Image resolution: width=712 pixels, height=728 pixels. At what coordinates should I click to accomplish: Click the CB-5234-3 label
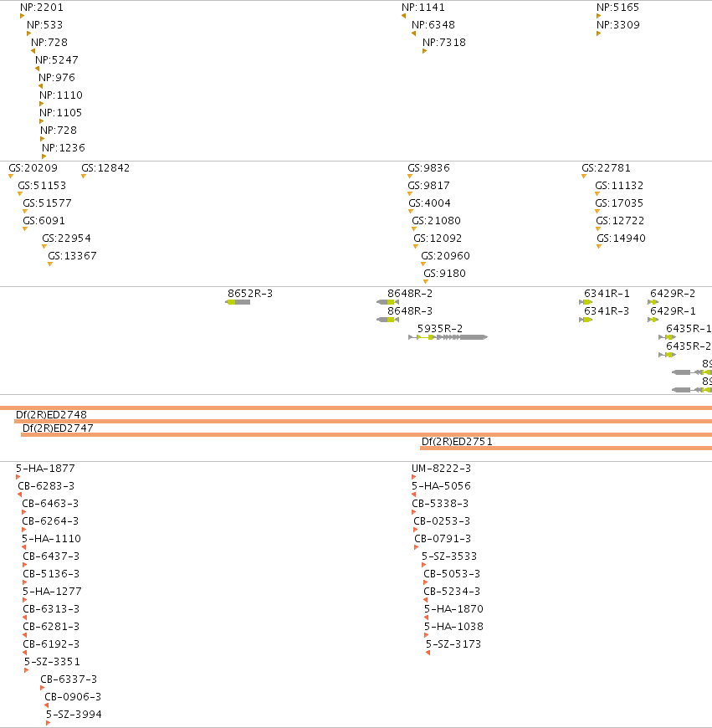click(x=452, y=592)
